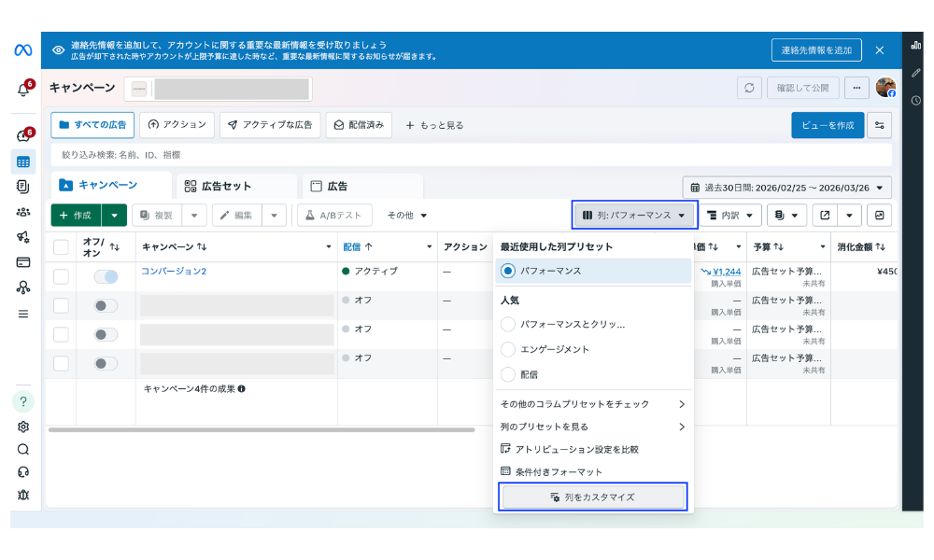Select the エンゲージメント column preset

509,349
